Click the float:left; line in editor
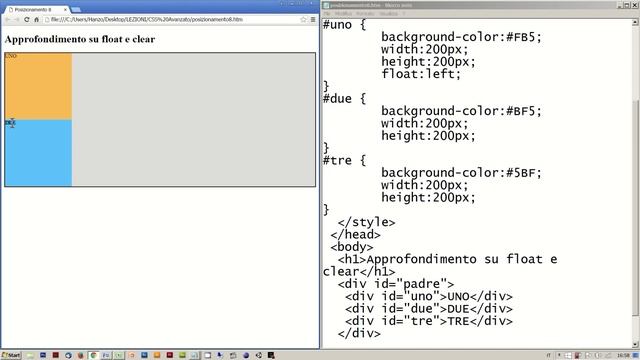Screen dimensions: 640x360 [x=421, y=74]
